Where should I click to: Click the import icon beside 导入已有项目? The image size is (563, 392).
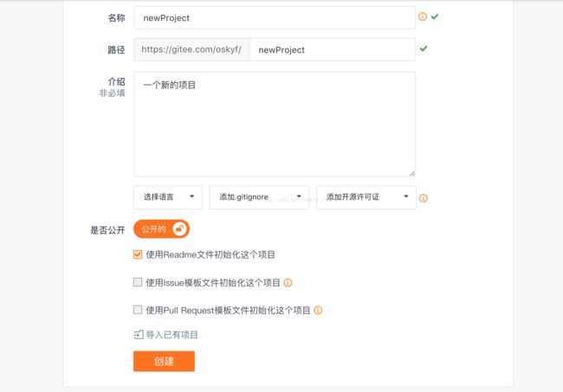pos(139,335)
